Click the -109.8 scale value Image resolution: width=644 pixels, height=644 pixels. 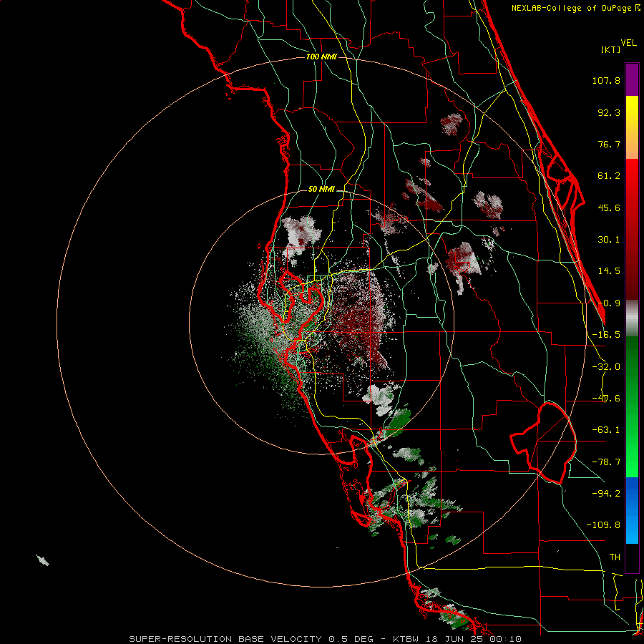[603, 525]
